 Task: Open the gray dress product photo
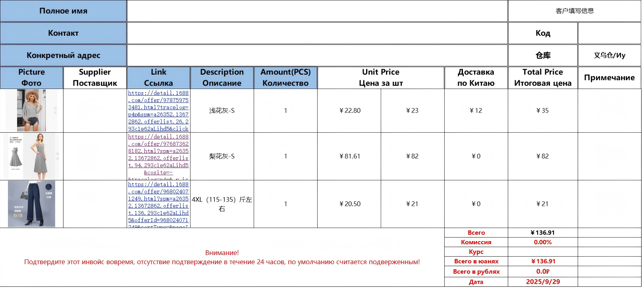(x=32, y=156)
